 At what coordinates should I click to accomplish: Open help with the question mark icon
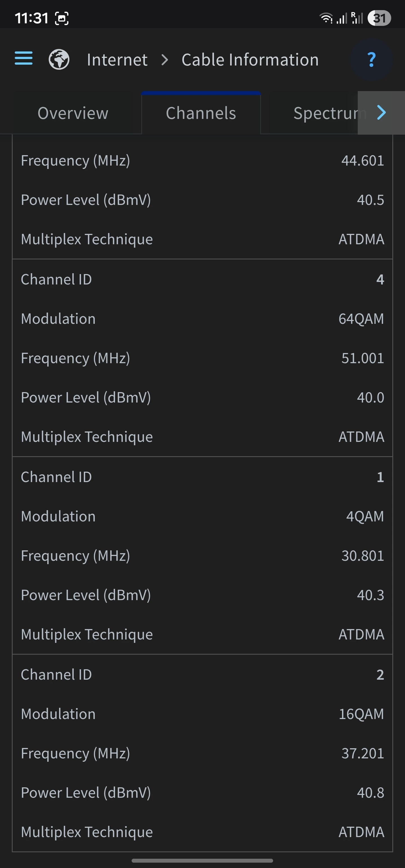coord(371,60)
